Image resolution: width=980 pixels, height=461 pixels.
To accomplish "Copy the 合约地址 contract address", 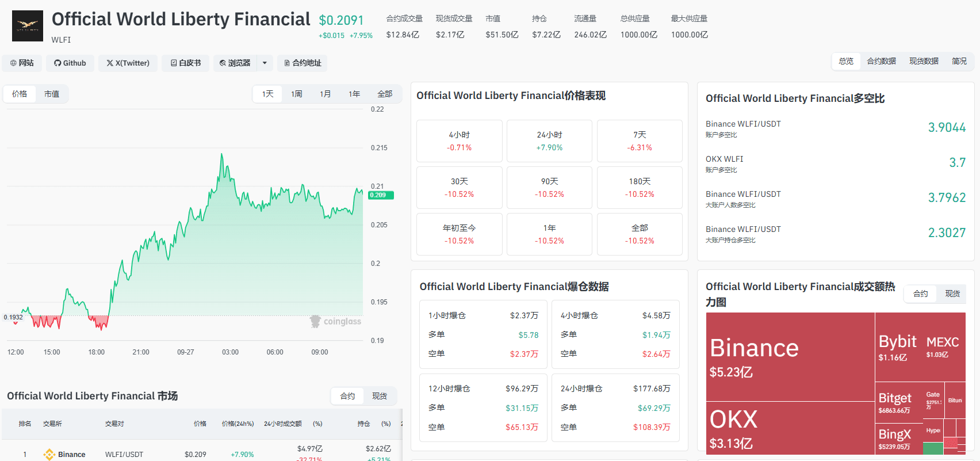I will [x=303, y=63].
